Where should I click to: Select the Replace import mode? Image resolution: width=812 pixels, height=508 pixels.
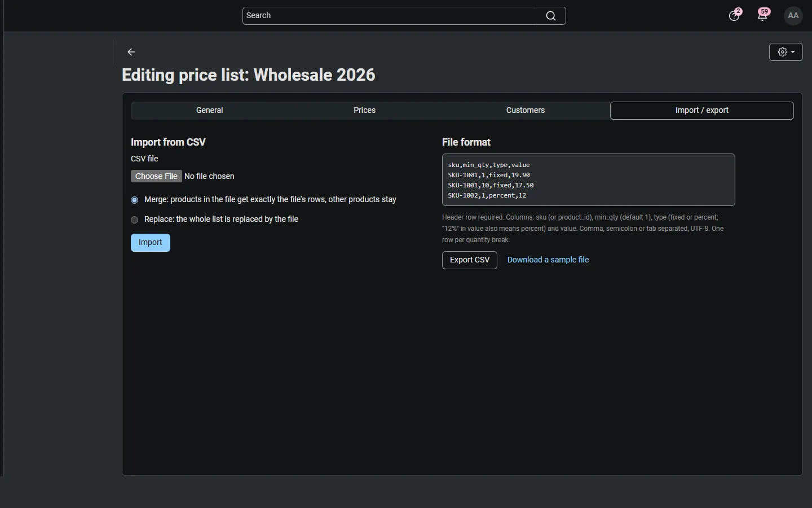[x=135, y=220]
